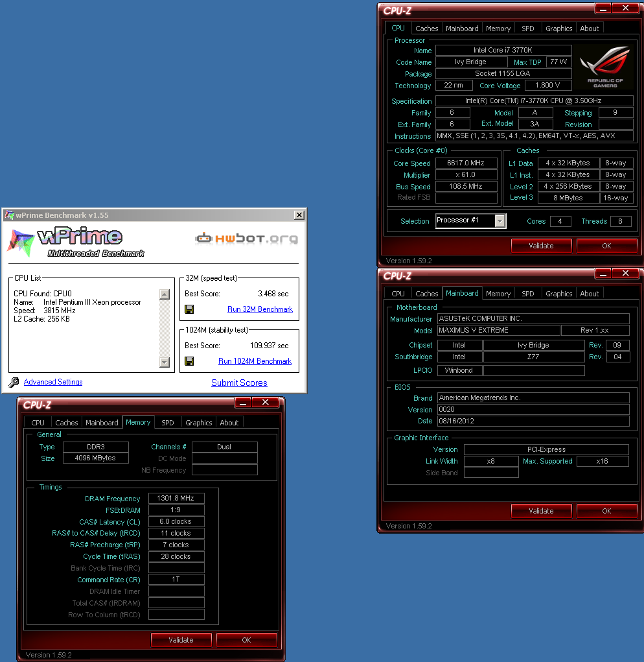The width and height of the screenshot is (644, 662).
Task: Click the floppy save icon for 1024M score
Action: pos(189,361)
